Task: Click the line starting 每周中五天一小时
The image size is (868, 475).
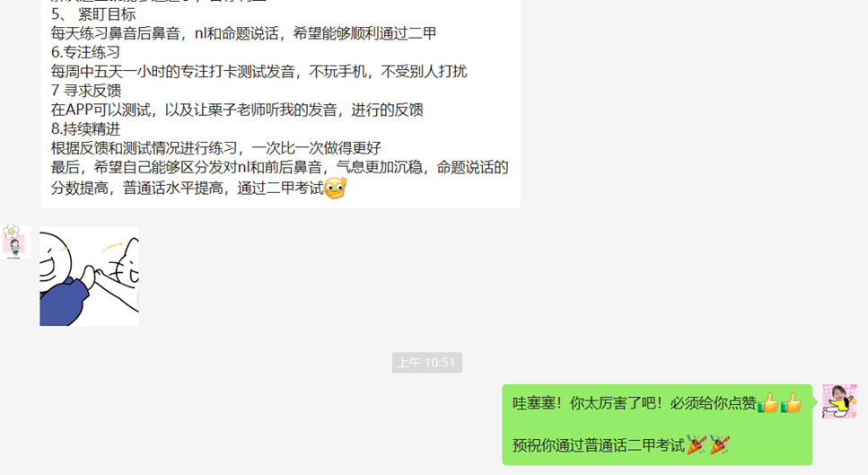Action: click(x=259, y=72)
